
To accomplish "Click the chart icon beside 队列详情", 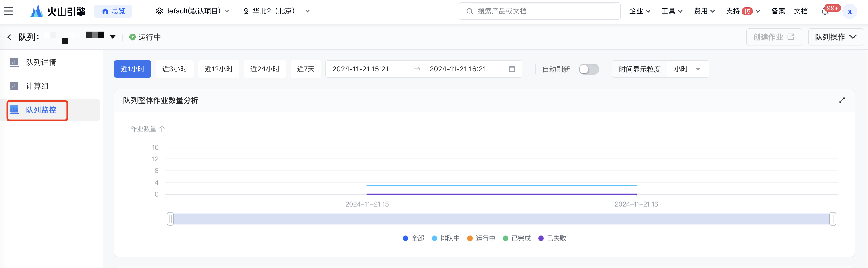I will 14,62.
